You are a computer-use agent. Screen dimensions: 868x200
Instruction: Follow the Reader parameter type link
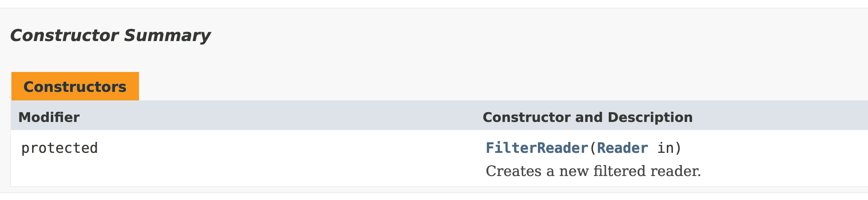coord(623,148)
